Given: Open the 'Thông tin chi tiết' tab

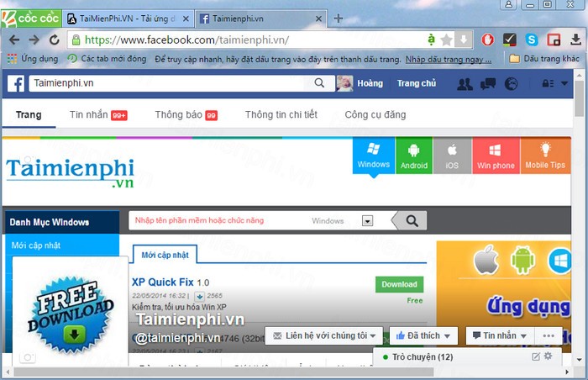Looking at the screenshot, I should [x=281, y=114].
